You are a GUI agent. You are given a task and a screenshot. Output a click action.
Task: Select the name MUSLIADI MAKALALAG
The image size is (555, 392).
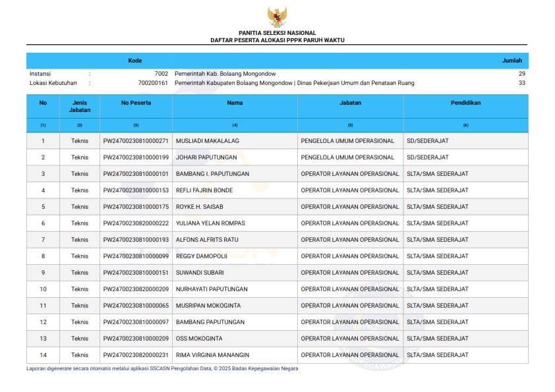[x=207, y=141]
